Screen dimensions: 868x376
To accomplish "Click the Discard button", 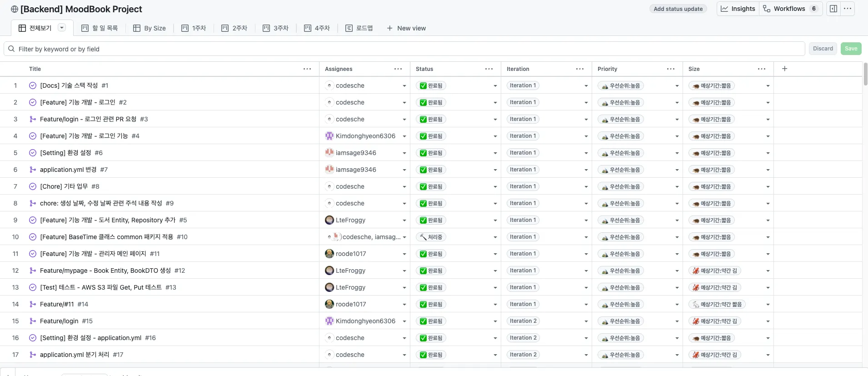I will (x=823, y=49).
